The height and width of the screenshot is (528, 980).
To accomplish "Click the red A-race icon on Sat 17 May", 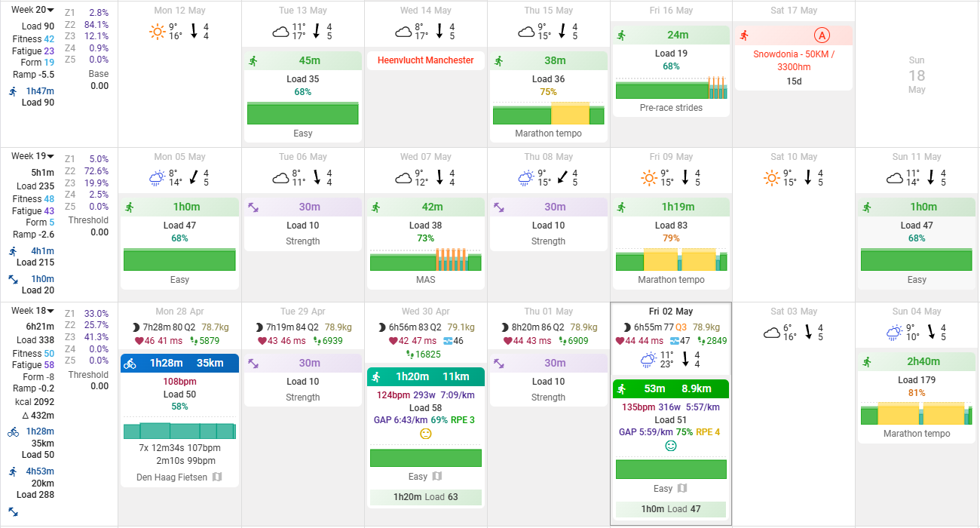I will coord(821,35).
